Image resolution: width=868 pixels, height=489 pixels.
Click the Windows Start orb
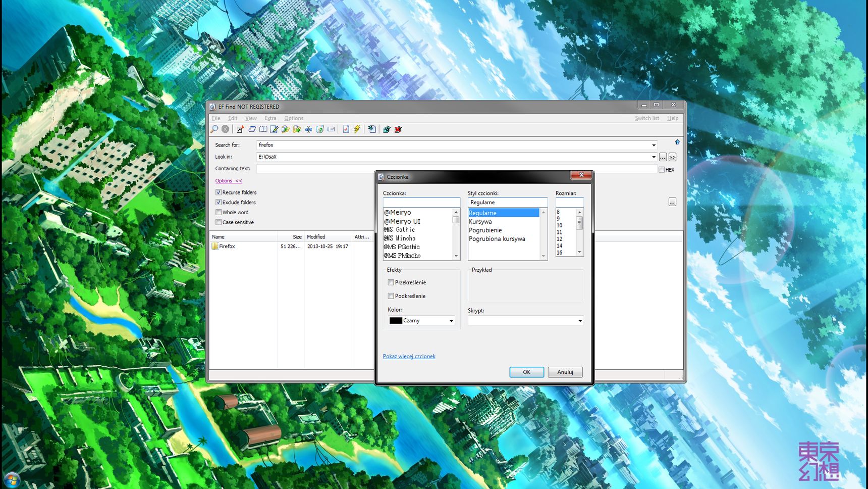pyautogui.click(x=12, y=479)
